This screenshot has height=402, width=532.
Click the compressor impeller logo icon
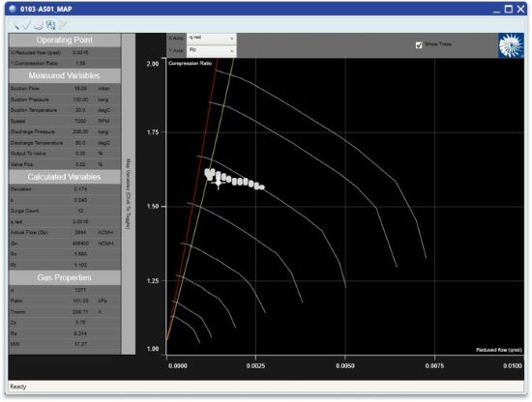click(511, 45)
